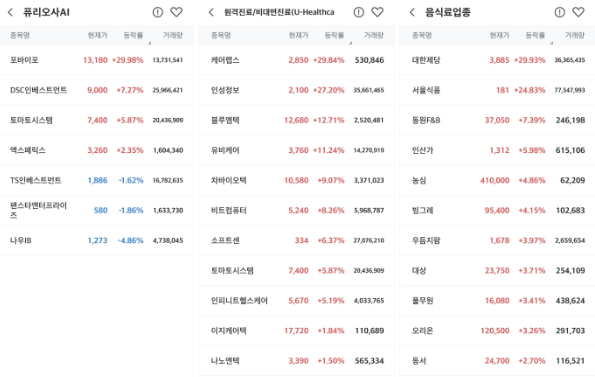Image resolution: width=595 pixels, height=377 pixels.
Task: Click the 음식료업종 panel title
Action: click(x=448, y=13)
